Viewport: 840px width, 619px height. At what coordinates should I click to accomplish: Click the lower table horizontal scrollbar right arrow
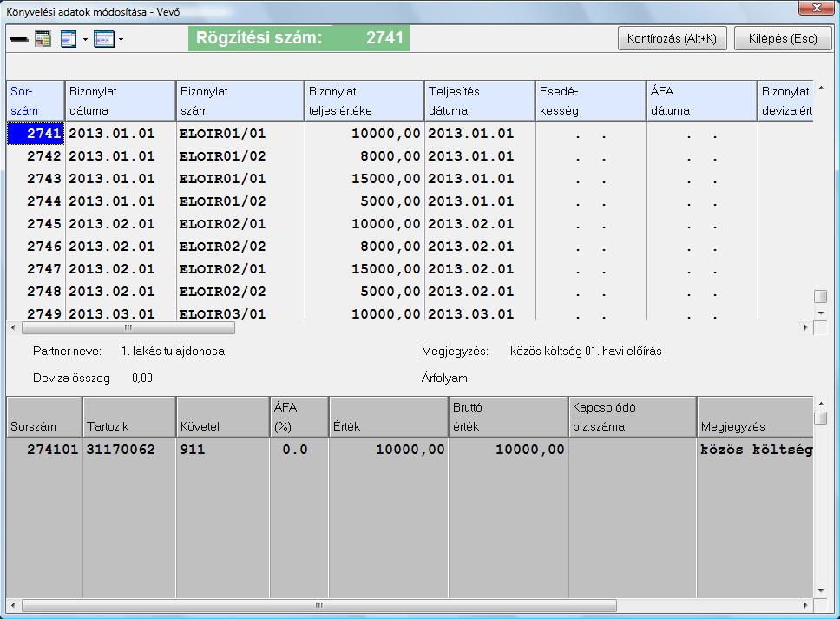pos(806,605)
